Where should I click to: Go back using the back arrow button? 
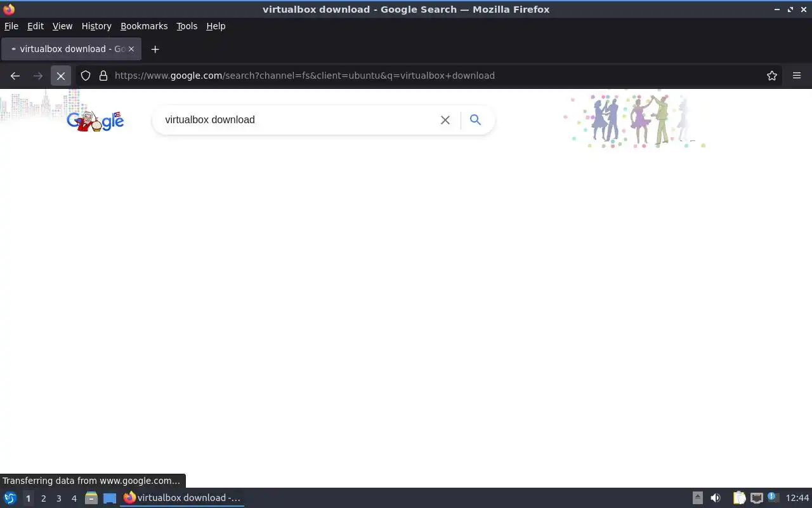click(x=15, y=76)
